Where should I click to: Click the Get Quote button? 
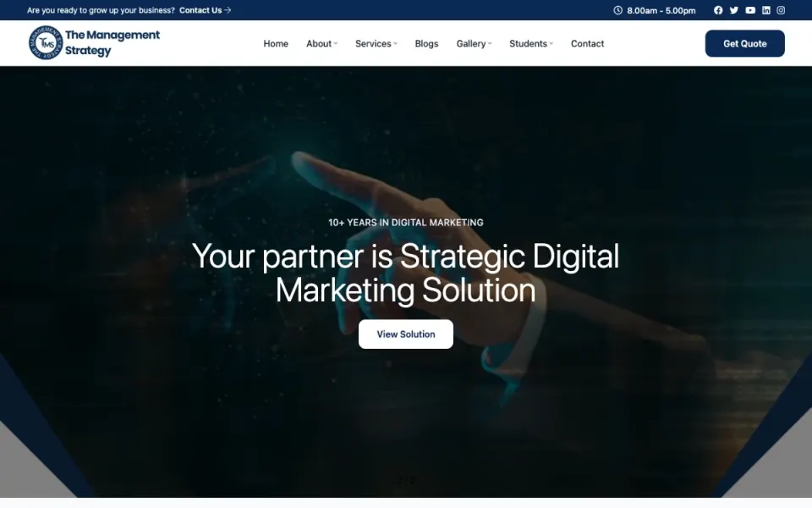(x=744, y=43)
